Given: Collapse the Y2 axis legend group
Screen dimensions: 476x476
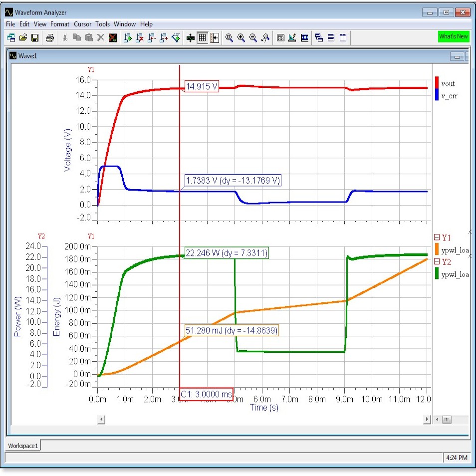Looking at the screenshot, I should tap(437, 262).
